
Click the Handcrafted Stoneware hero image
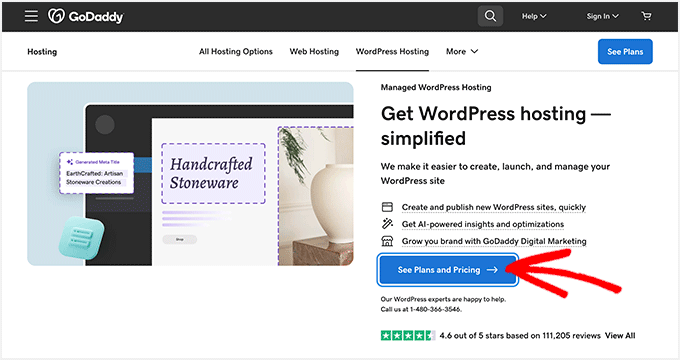pos(190,174)
